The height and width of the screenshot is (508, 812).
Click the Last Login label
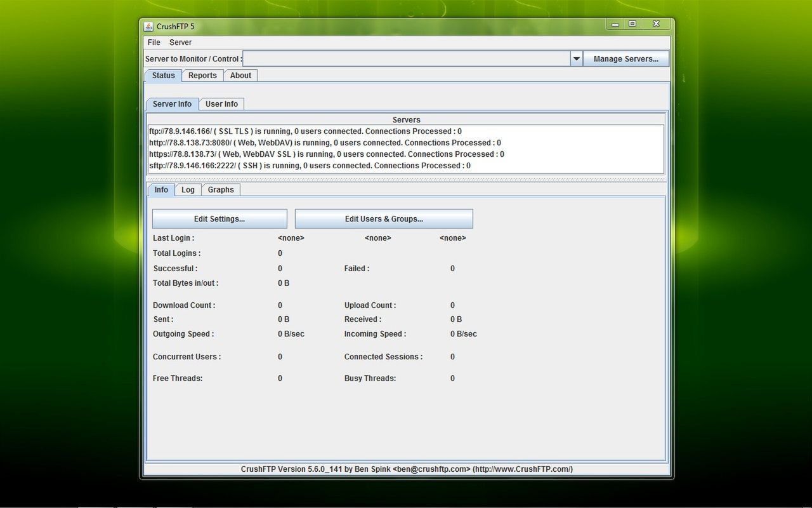tap(174, 238)
